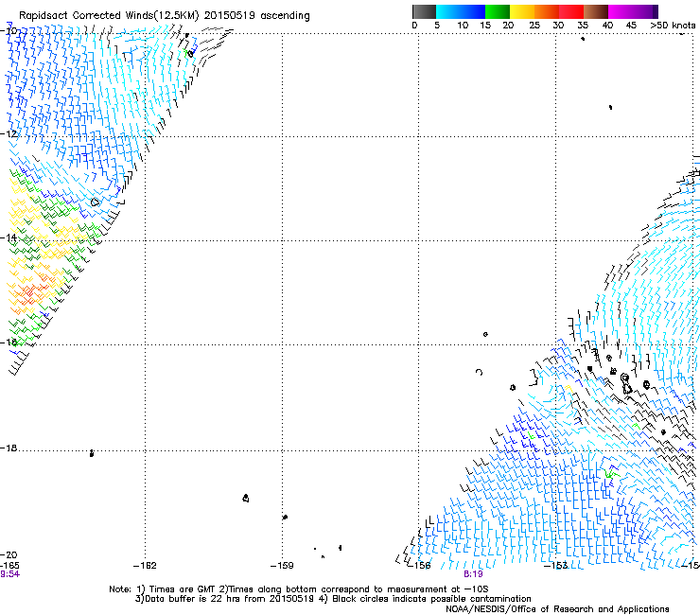The image size is (700, 615).
Task: Click the purple 9:54 swath time label
Action: pyautogui.click(x=9, y=574)
